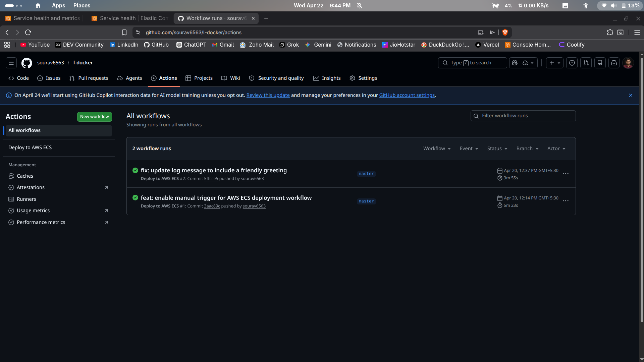Image resolution: width=644 pixels, height=362 pixels.
Task: Open the notifications inbox icon
Action: pyautogui.click(x=614, y=63)
